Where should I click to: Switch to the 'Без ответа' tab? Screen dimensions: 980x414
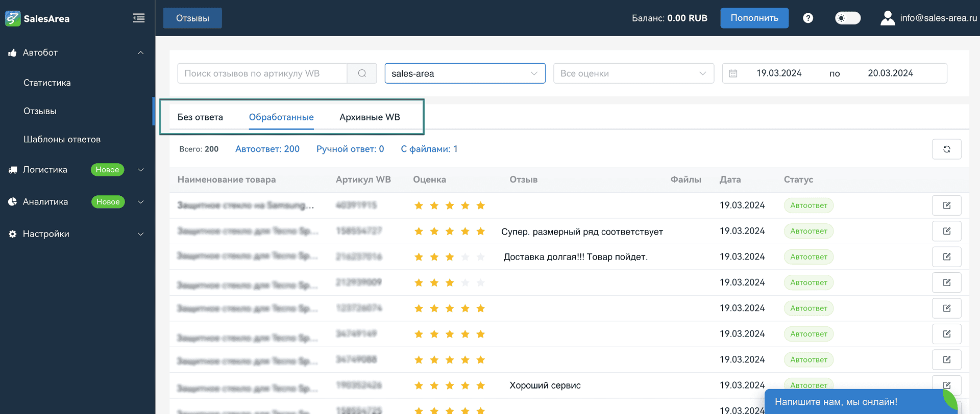coord(200,117)
